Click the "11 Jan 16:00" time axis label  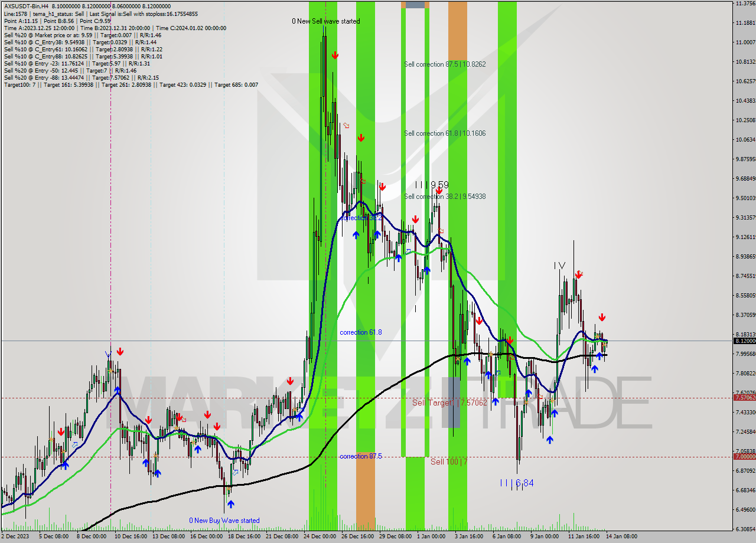coord(585,537)
